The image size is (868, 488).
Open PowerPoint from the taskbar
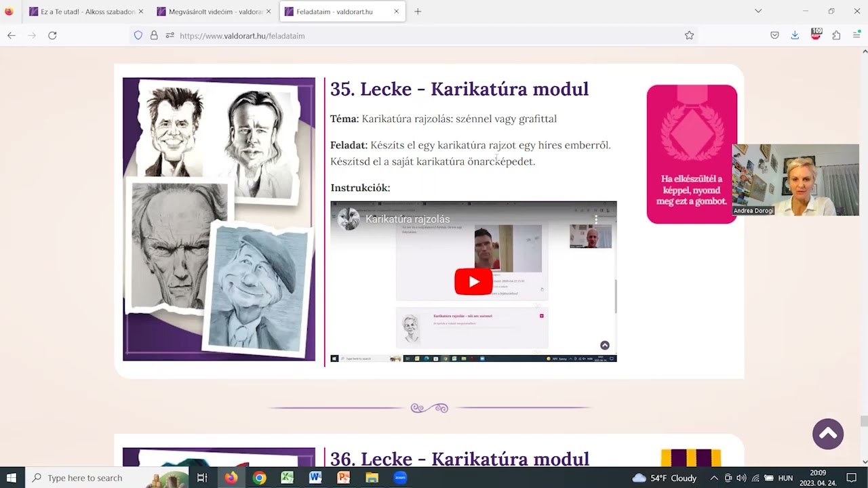[x=344, y=478]
